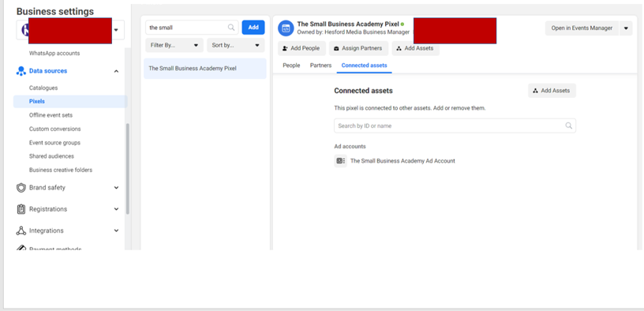644x311 pixels.
Task: Open Custom conversions in sidebar
Action: click(x=55, y=129)
